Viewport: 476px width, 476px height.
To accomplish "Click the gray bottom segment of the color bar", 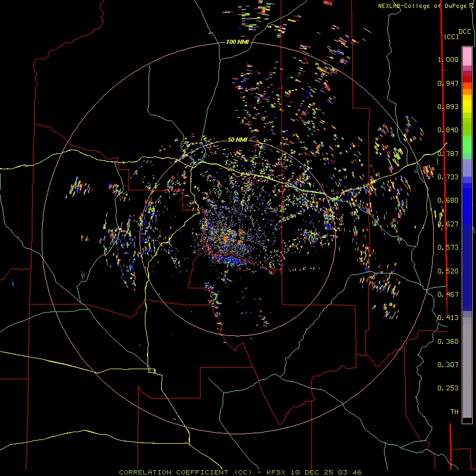I will (x=467, y=368).
